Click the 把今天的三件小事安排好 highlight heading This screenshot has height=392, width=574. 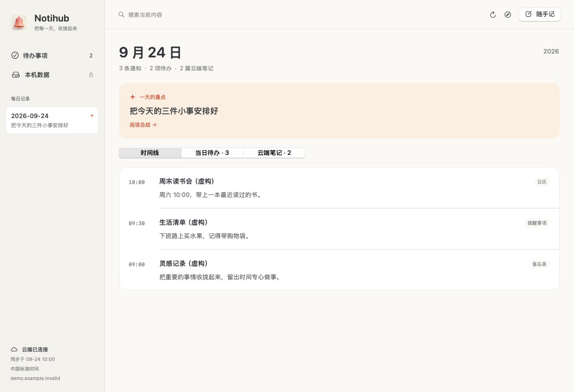point(174,111)
